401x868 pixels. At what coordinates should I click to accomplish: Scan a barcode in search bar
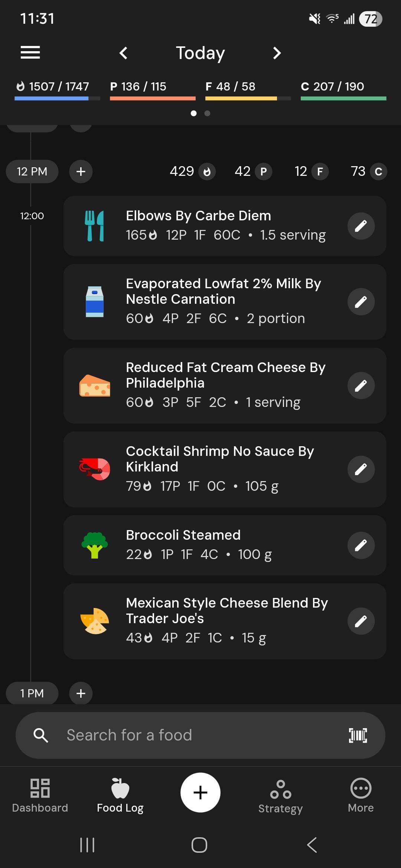click(x=358, y=735)
